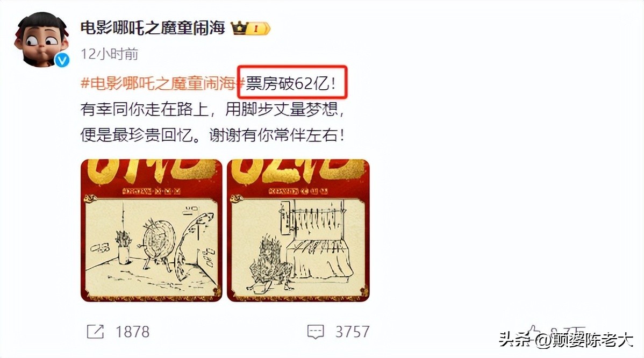The height and width of the screenshot is (358, 644).
Task: Like the post with thumbs-up icon
Action: click(534, 331)
